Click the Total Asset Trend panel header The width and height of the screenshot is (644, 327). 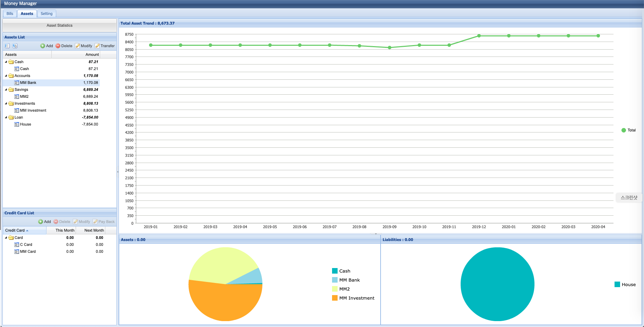[x=380, y=23]
